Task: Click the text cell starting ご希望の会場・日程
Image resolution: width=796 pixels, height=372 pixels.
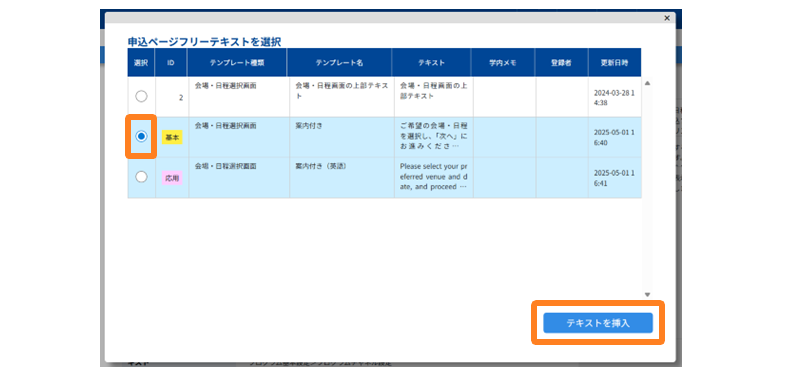Action: point(434,137)
